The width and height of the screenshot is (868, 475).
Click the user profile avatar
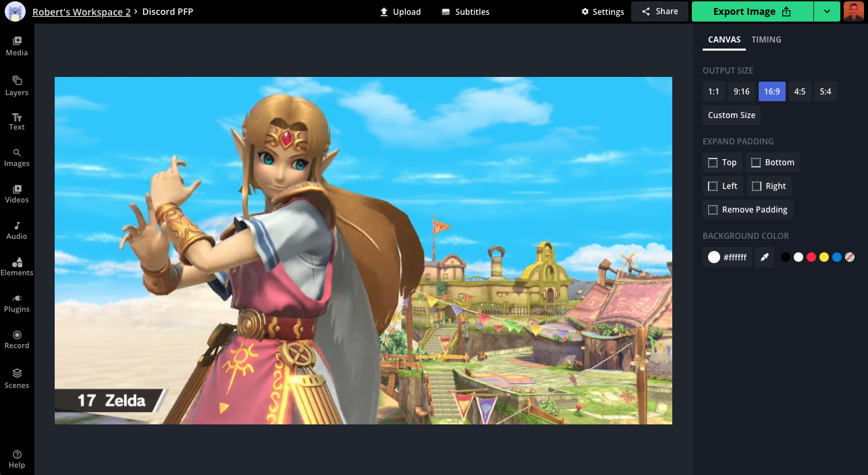853,11
